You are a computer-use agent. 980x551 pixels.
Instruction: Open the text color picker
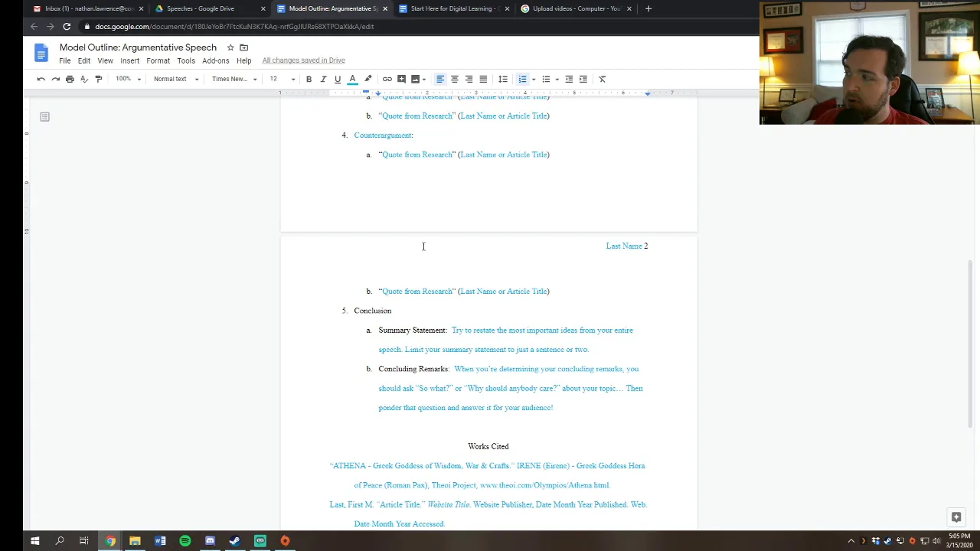[353, 79]
